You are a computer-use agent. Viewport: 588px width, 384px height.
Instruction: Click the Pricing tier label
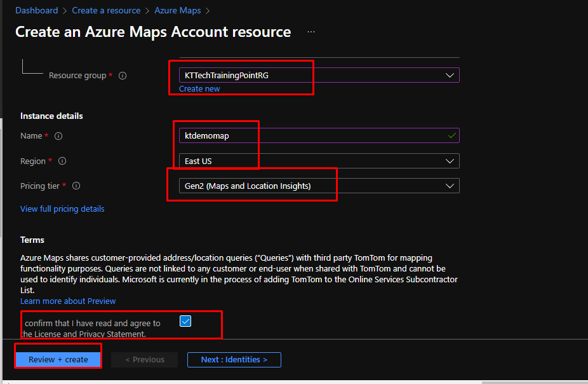pyautogui.click(x=40, y=186)
